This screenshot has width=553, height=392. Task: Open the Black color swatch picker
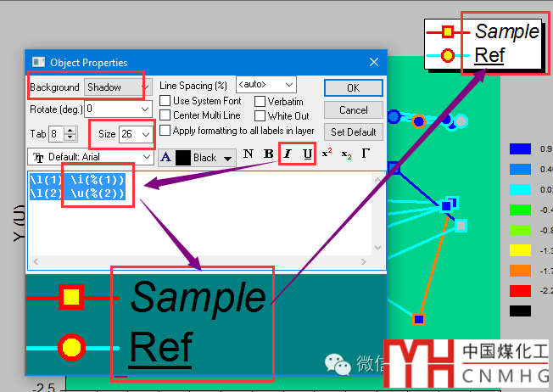pos(227,158)
